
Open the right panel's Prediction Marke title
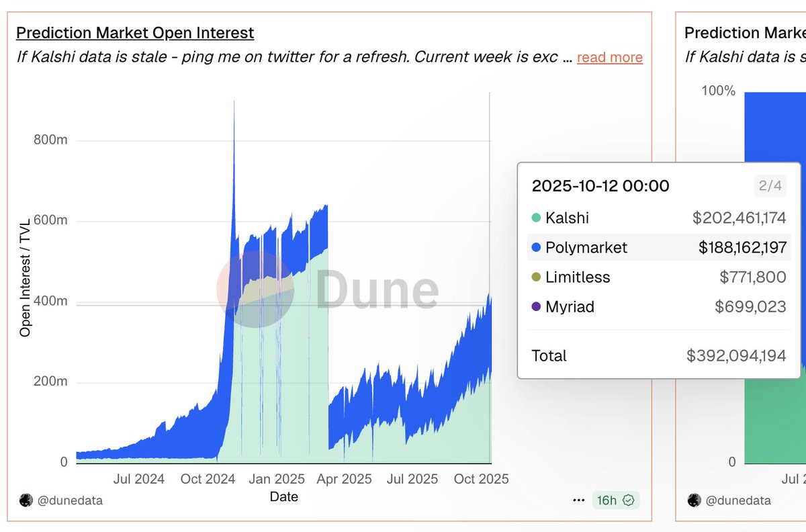pos(745,32)
